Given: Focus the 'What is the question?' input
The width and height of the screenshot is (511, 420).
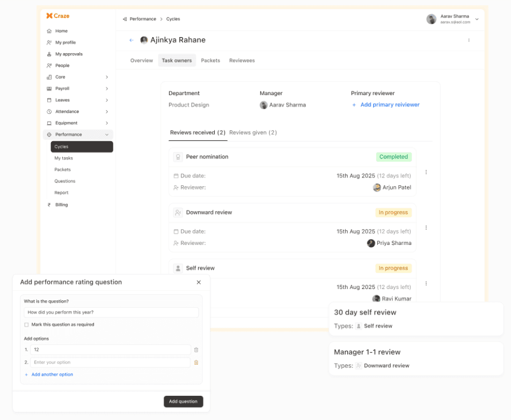Looking at the screenshot, I should coord(111,313).
